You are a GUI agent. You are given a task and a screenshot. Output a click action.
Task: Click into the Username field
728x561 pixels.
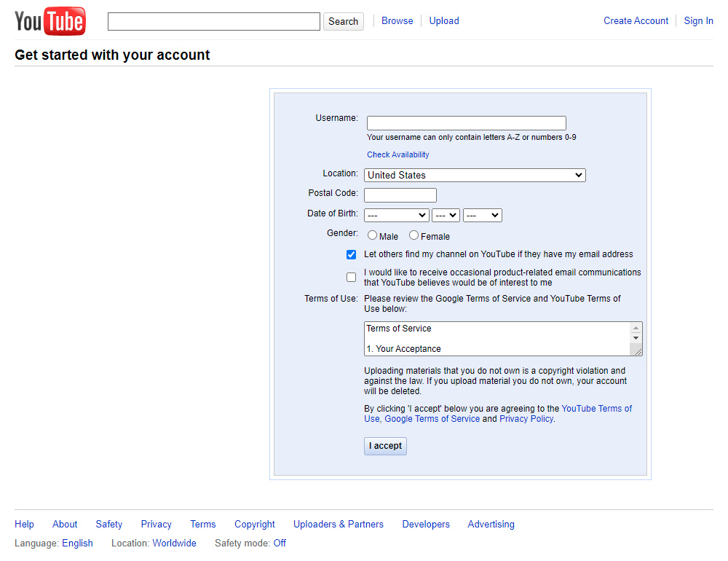[x=466, y=123]
